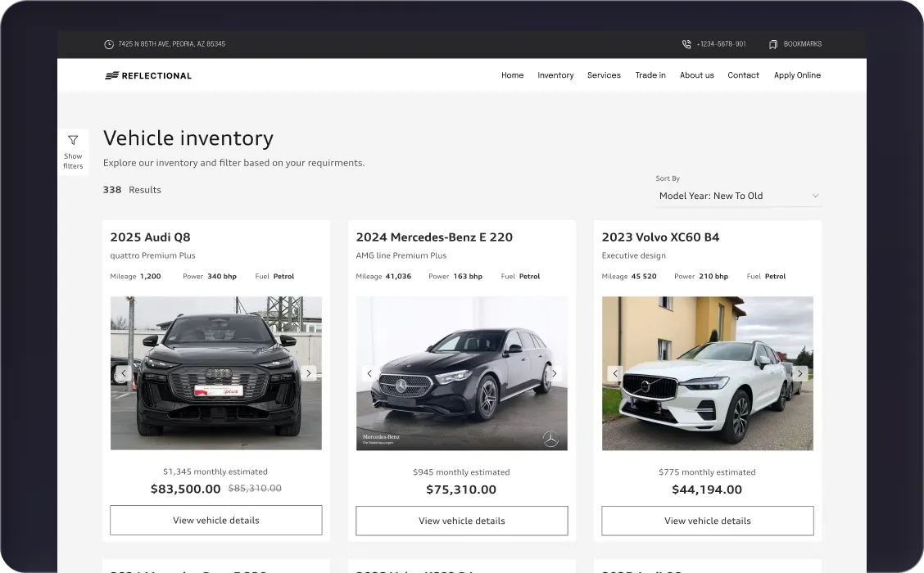Click the $44,194.00 price
The height and width of the screenshot is (573, 924).
tap(707, 490)
